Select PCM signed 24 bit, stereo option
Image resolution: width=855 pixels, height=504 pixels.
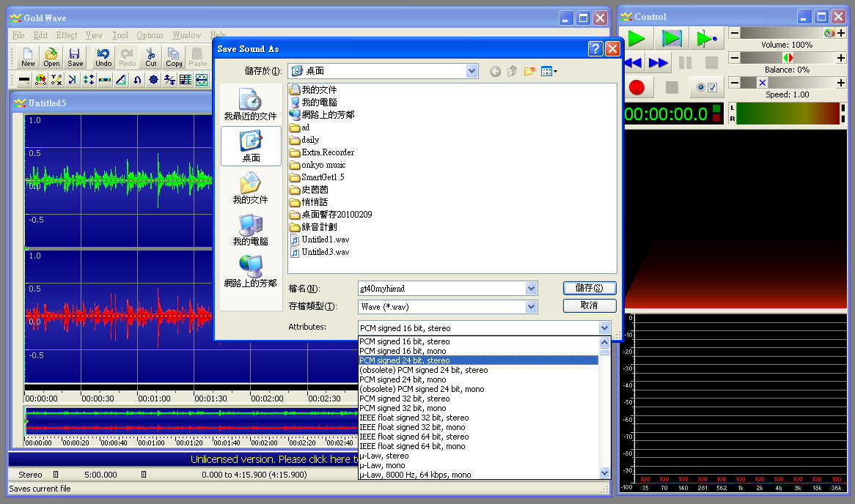click(x=478, y=360)
